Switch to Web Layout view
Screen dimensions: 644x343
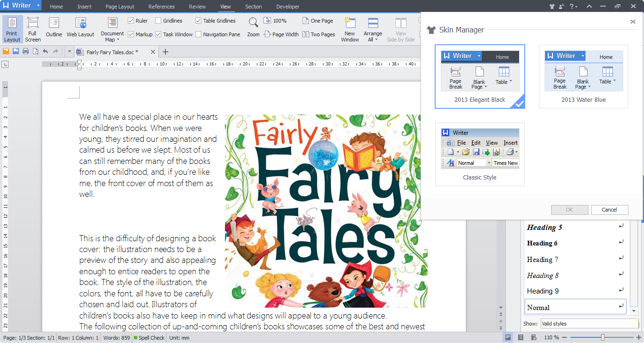80,28
